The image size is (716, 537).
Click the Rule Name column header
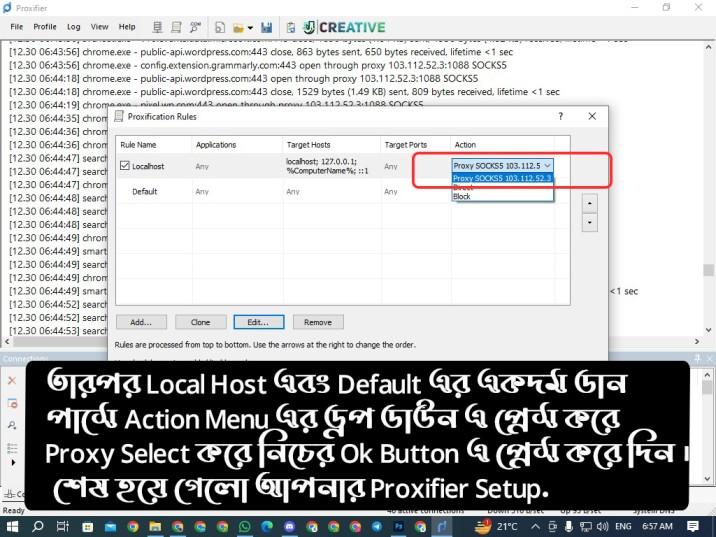pos(154,145)
